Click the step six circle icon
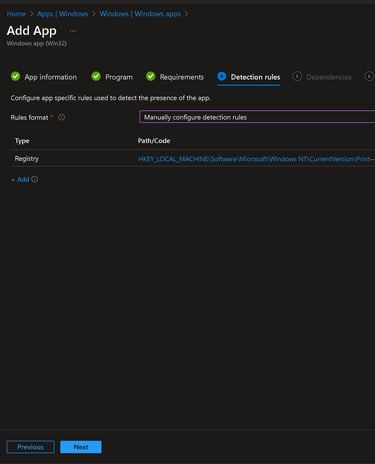The image size is (375, 464). pos(369,76)
